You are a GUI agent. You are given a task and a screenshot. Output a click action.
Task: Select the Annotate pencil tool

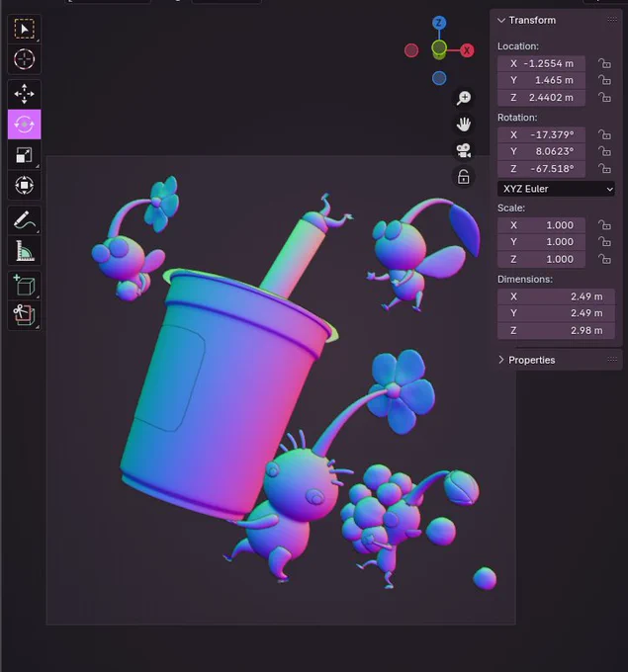pos(25,220)
